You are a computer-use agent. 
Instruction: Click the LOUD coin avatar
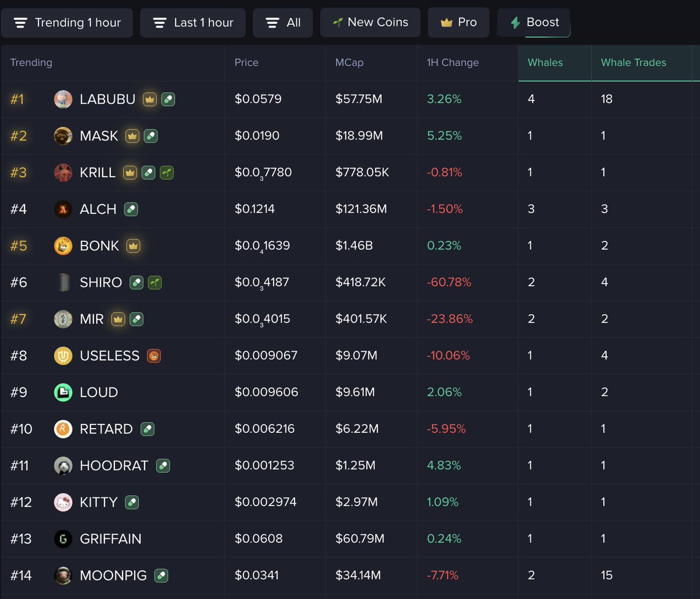pos(63,393)
